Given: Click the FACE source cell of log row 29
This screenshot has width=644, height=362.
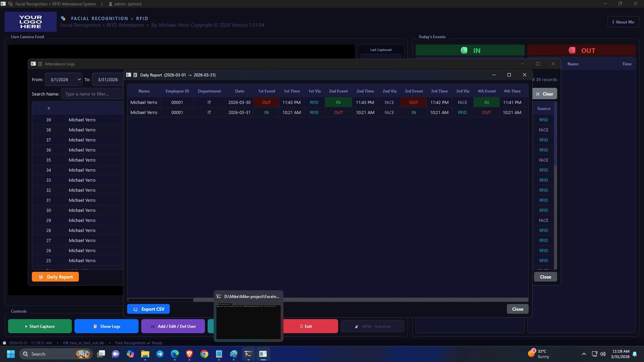Looking at the screenshot, I should (544, 221).
